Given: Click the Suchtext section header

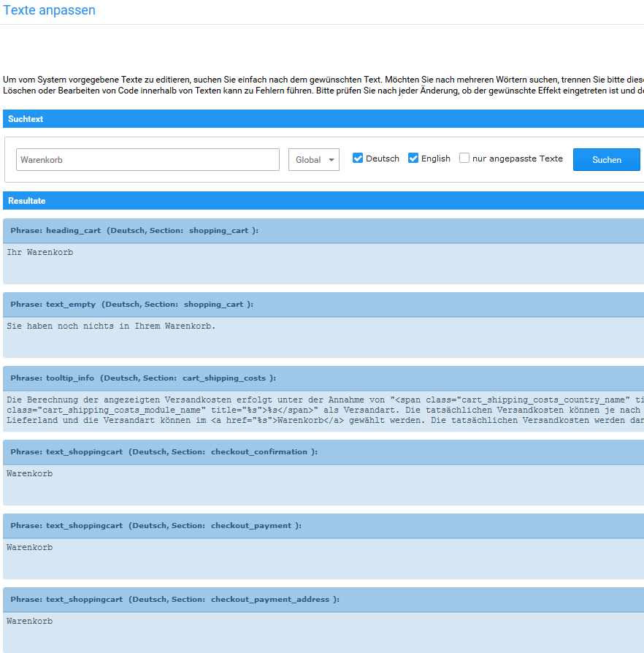Looking at the screenshot, I should (323, 119).
